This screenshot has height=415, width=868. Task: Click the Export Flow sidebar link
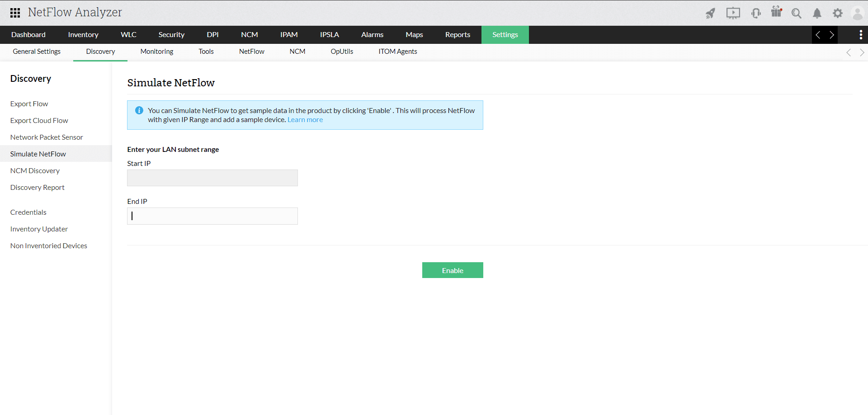click(x=29, y=104)
